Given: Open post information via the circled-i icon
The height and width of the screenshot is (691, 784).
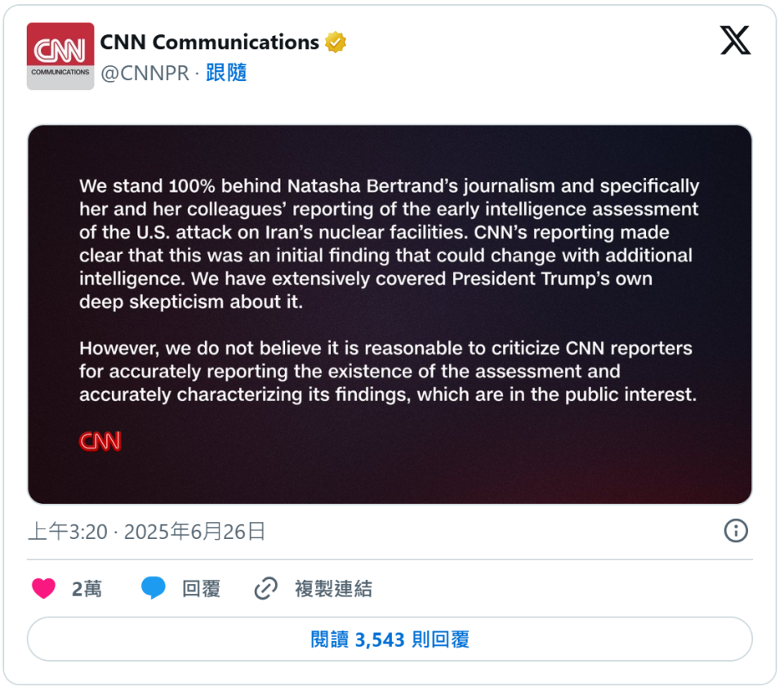Looking at the screenshot, I should (736, 531).
